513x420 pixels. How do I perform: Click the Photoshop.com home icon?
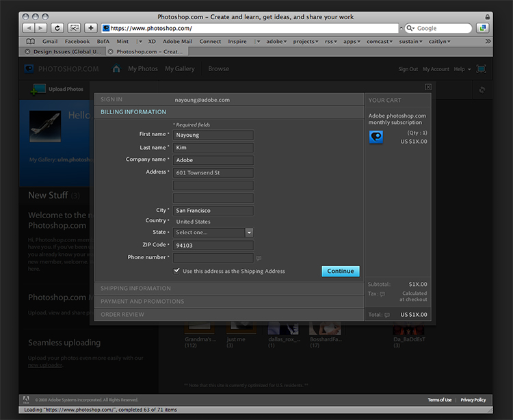pyautogui.click(x=116, y=68)
